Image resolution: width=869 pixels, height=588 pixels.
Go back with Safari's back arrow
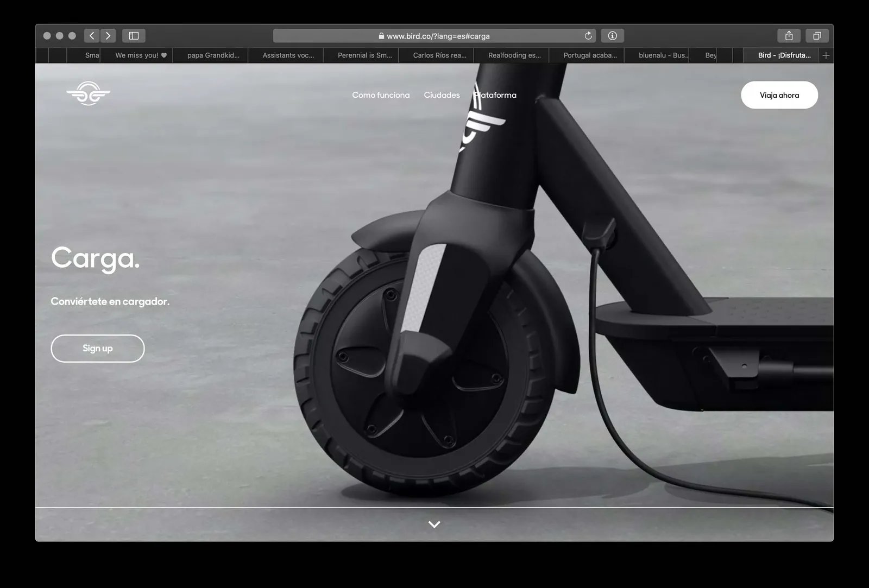pyautogui.click(x=92, y=36)
